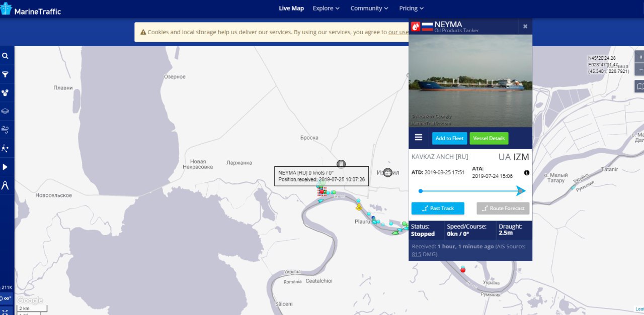Expand the Explore menu
The height and width of the screenshot is (315, 644).
[326, 8]
